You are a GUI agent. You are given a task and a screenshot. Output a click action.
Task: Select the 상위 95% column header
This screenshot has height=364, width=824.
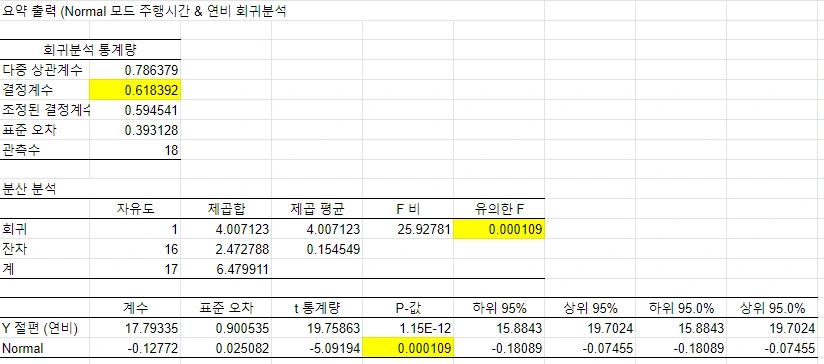pos(590,308)
